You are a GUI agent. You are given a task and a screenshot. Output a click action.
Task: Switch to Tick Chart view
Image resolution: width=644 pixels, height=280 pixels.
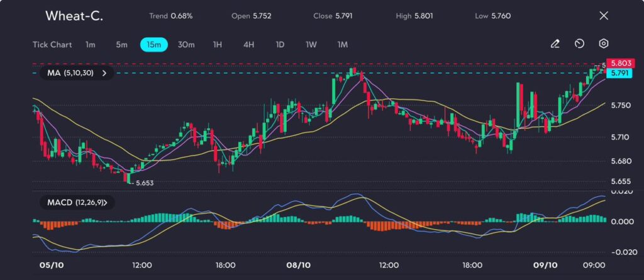point(52,45)
